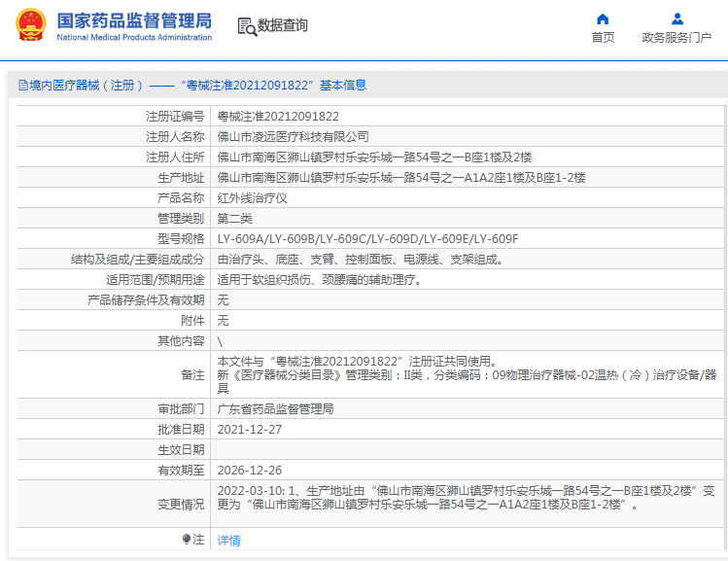Screen dimensions: 728x561
Task: Click the expiry date 2026-12-26
Action: click(x=249, y=470)
